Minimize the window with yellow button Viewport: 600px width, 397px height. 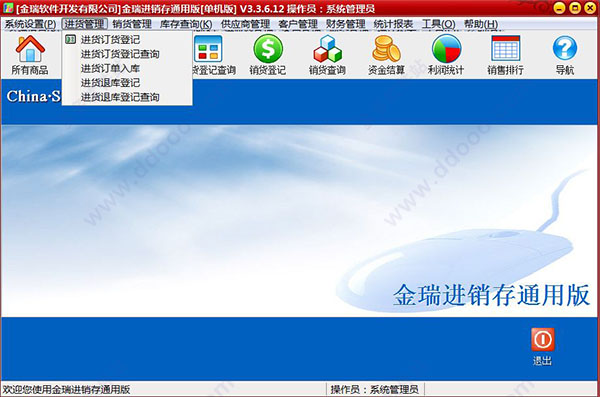coord(559,8)
